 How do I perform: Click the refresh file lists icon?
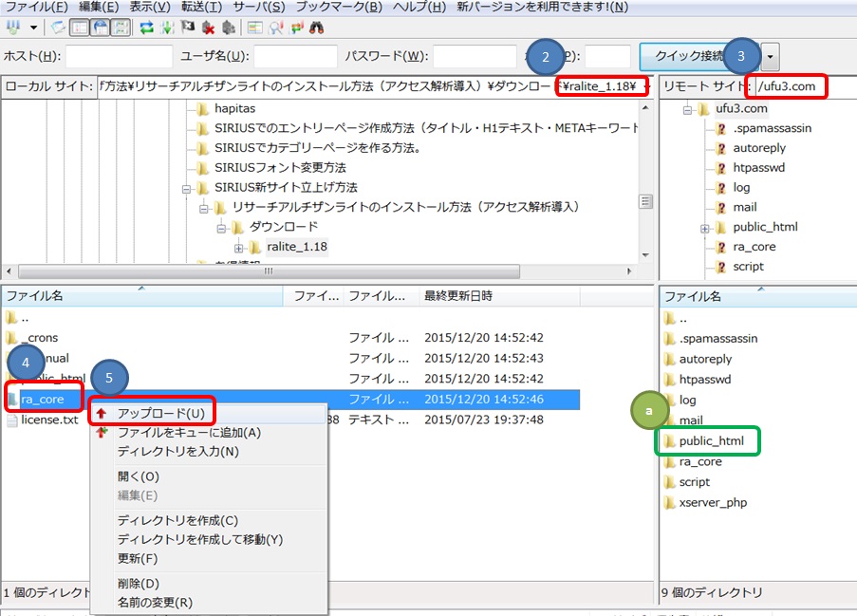tap(147, 28)
